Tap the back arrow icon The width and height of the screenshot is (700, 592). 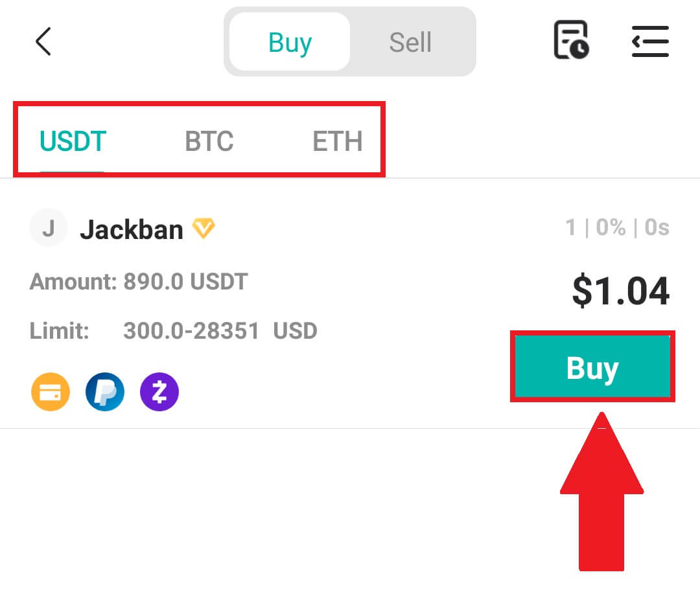click(x=42, y=41)
